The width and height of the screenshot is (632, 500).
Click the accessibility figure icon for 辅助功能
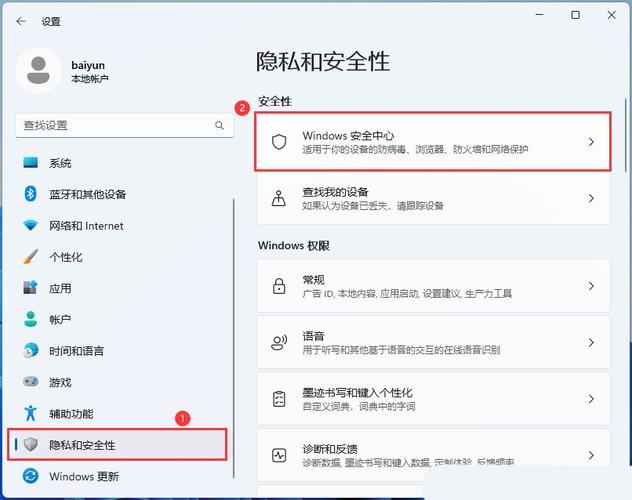pos(31,413)
